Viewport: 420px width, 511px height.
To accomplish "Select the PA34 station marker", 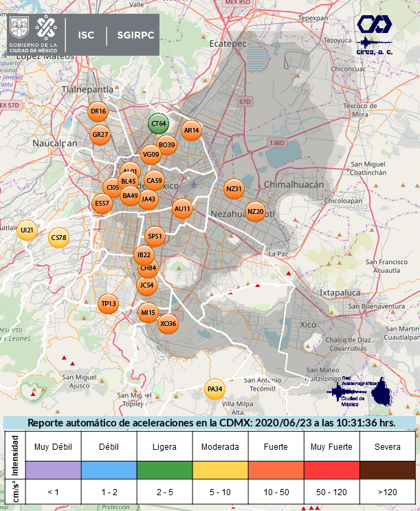I will tap(214, 389).
